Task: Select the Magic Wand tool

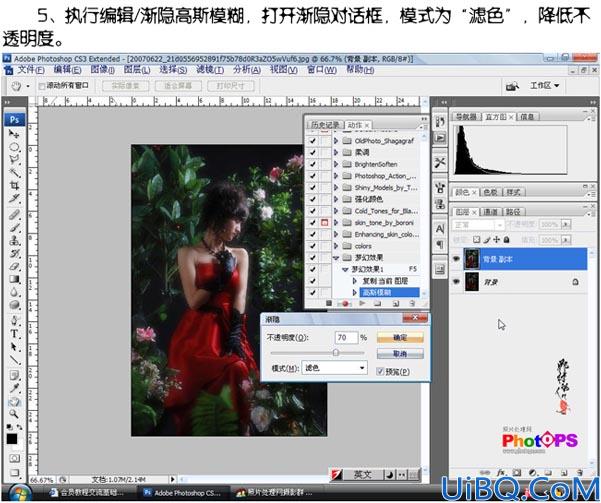Action: pyautogui.click(x=14, y=173)
